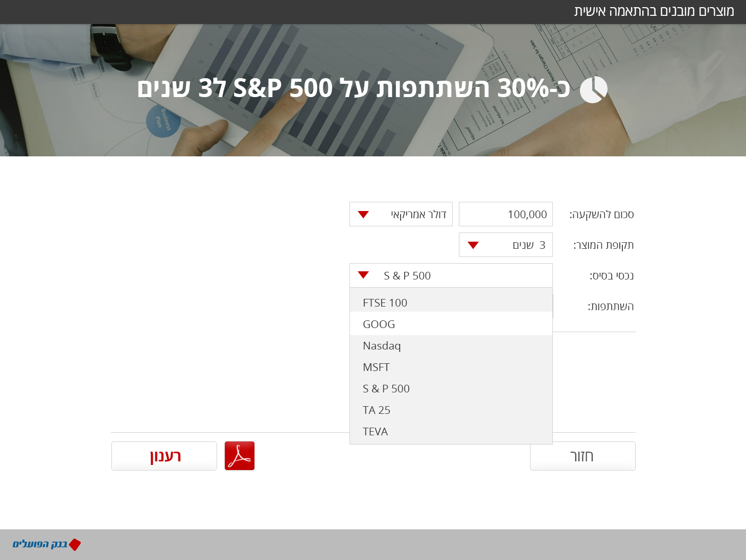Screen dimensions: 746x560
Task: Click the רענון refresh button
Action: click(x=164, y=456)
